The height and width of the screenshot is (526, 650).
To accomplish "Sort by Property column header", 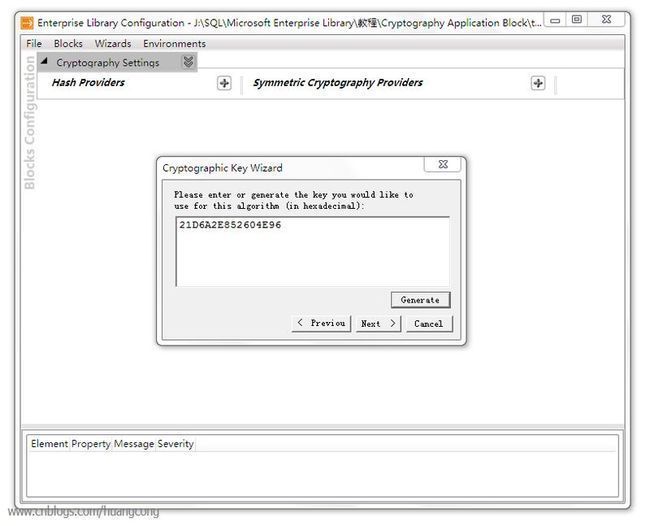I will tap(91, 444).
